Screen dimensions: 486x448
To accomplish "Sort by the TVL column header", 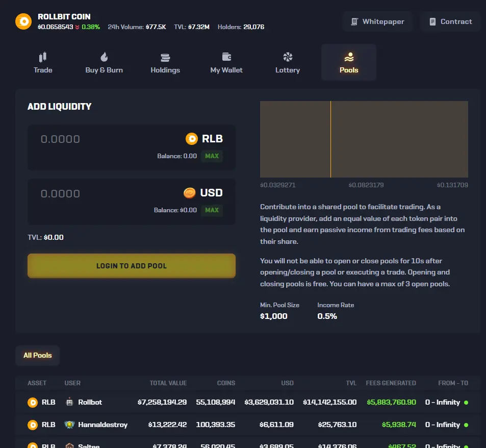I will (x=351, y=383).
